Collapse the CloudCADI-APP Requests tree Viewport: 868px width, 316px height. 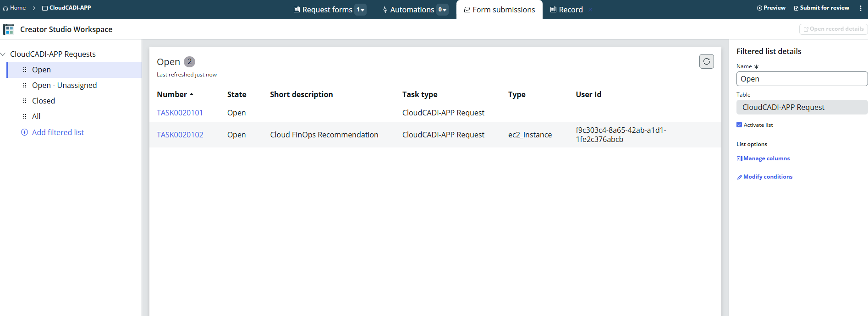point(3,54)
